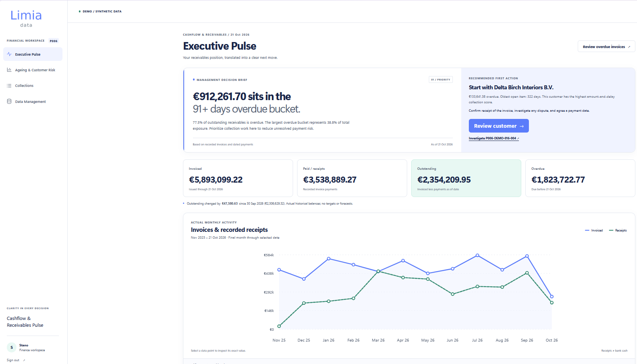Click the 01 / PRIORITY badge
The image size is (637, 364).
coord(440,80)
